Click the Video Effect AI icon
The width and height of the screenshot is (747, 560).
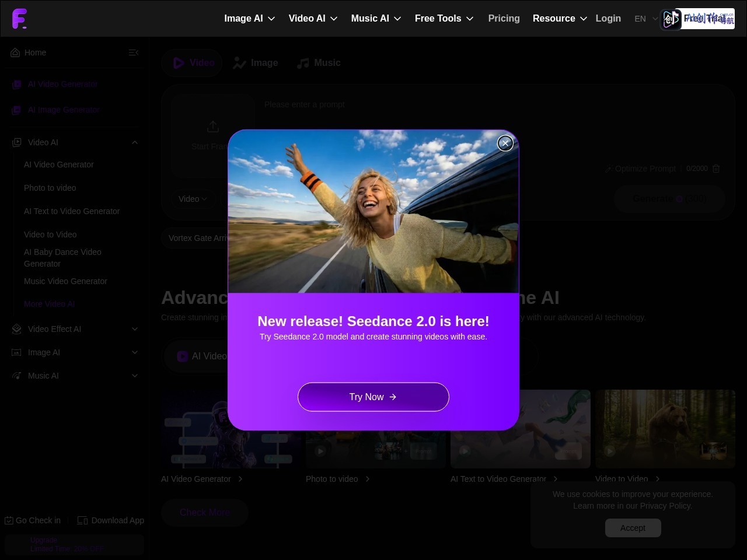click(17, 329)
